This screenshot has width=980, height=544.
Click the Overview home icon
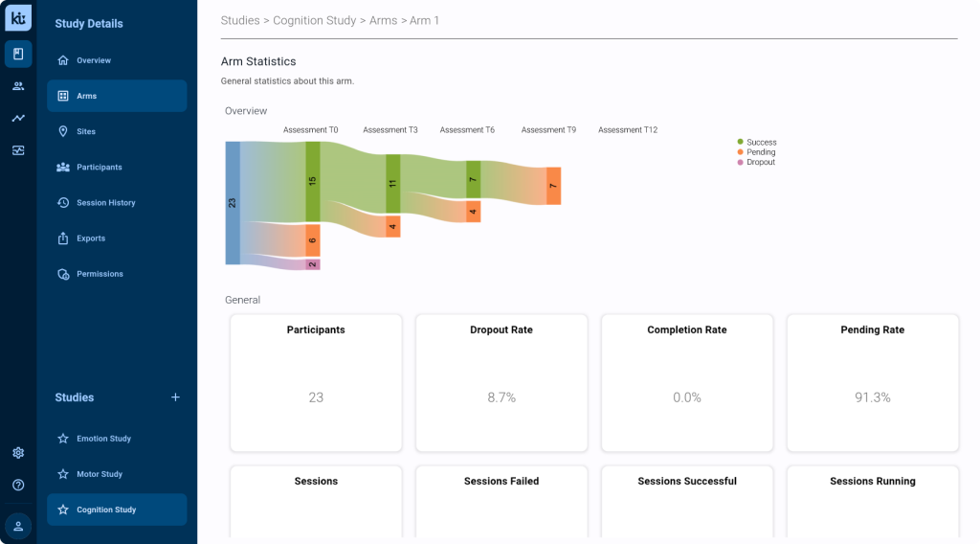(63, 60)
